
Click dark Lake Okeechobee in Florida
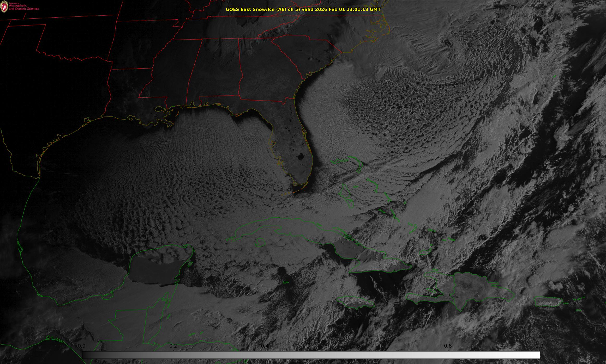point(300,157)
